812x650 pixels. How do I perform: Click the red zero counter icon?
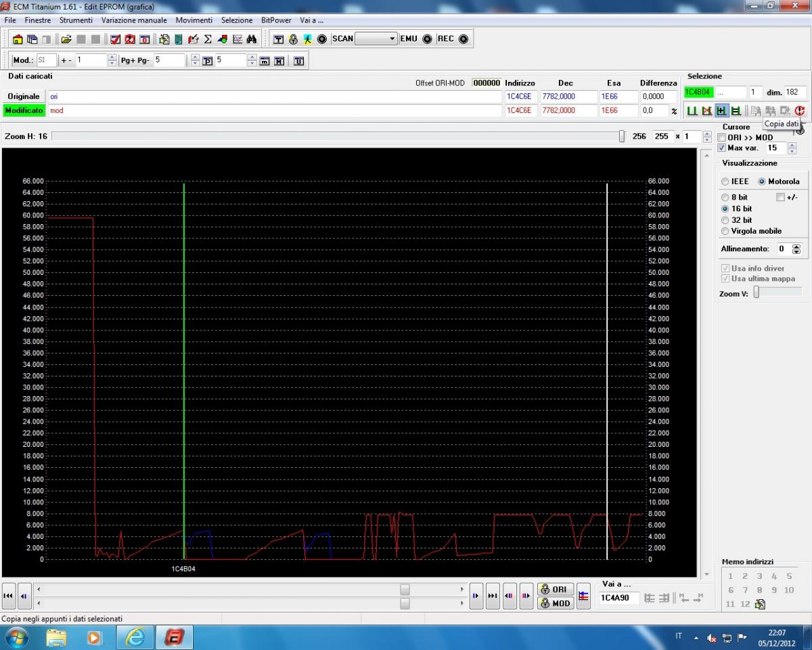[144, 39]
